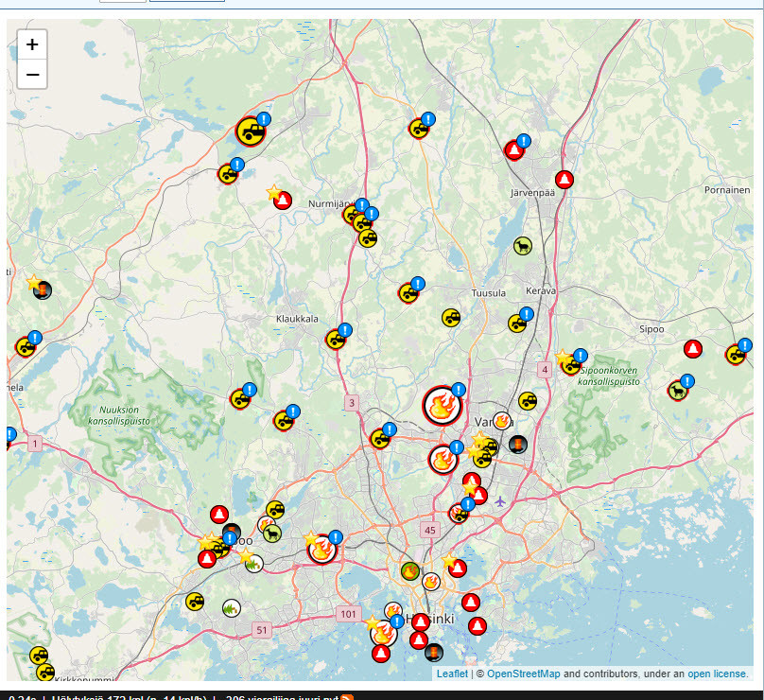764x700 pixels.
Task: Click the starred fire marker in Espoo
Action: pos(322,549)
